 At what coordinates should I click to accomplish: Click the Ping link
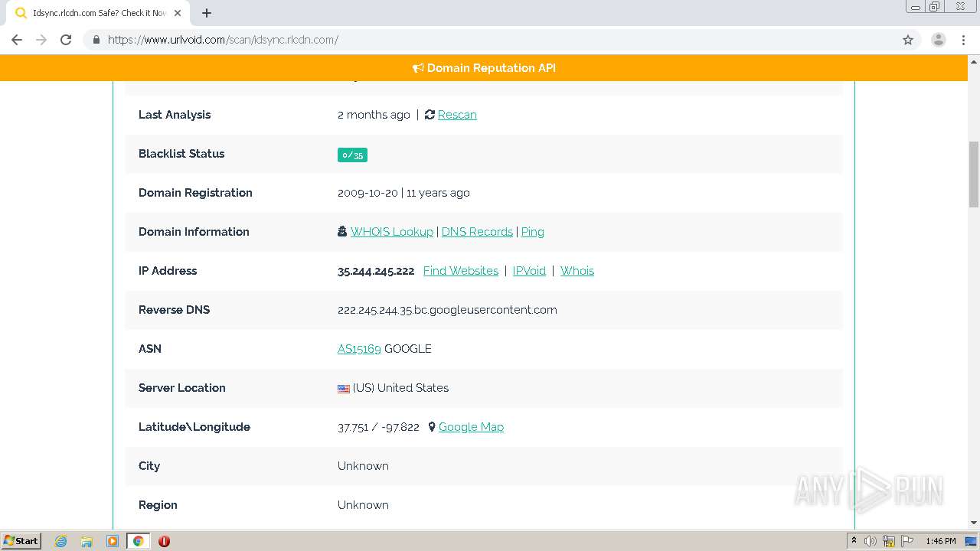(x=533, y=232)
